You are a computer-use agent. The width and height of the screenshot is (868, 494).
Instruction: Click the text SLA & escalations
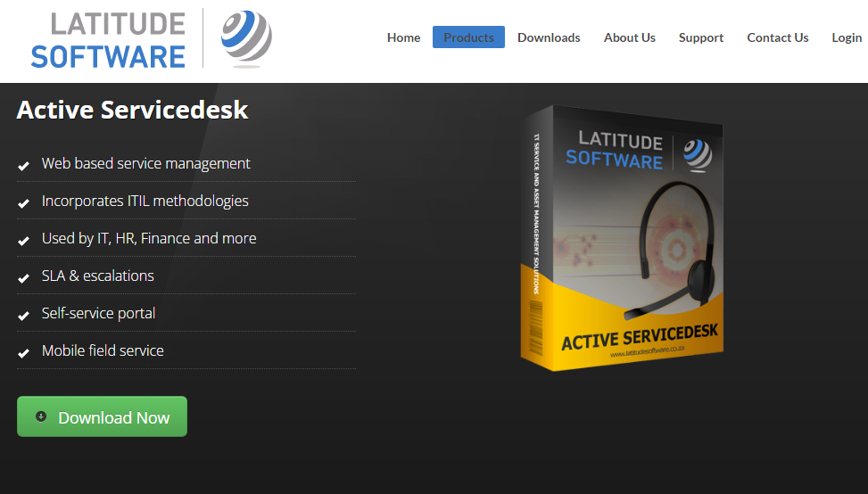tap(98, 276)
